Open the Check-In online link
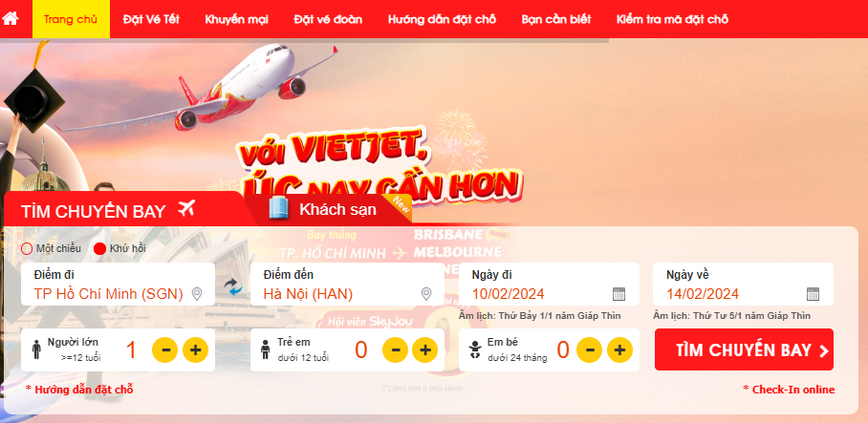The height and width of the screenshot is (423, 868). tap(789, 390)
